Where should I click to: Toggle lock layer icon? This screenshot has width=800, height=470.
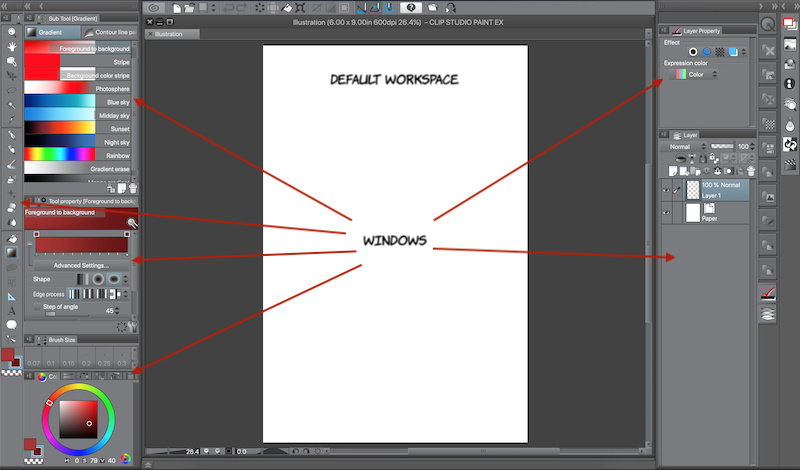pyautogui.click(x=703, y=159)
